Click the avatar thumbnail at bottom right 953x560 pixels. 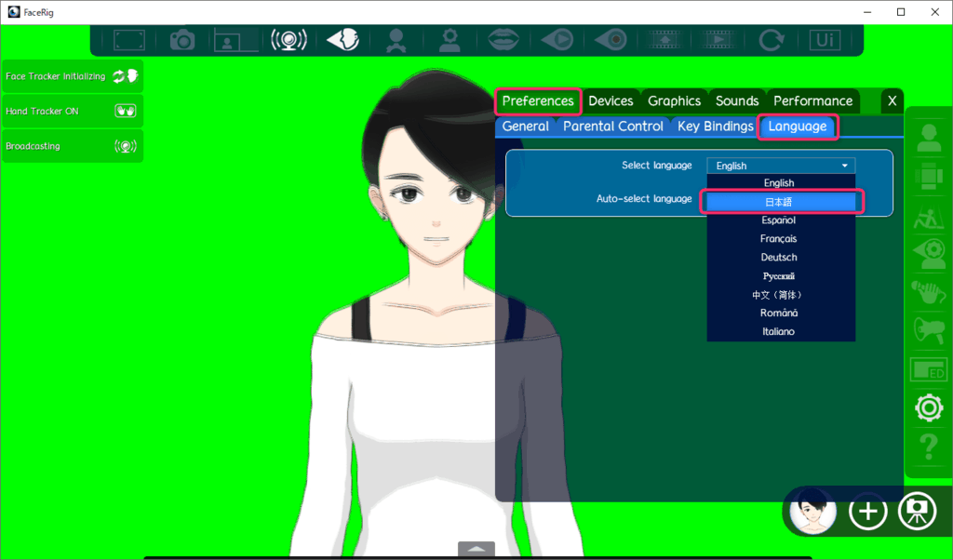pyautogui.click(x=812, y=512)
